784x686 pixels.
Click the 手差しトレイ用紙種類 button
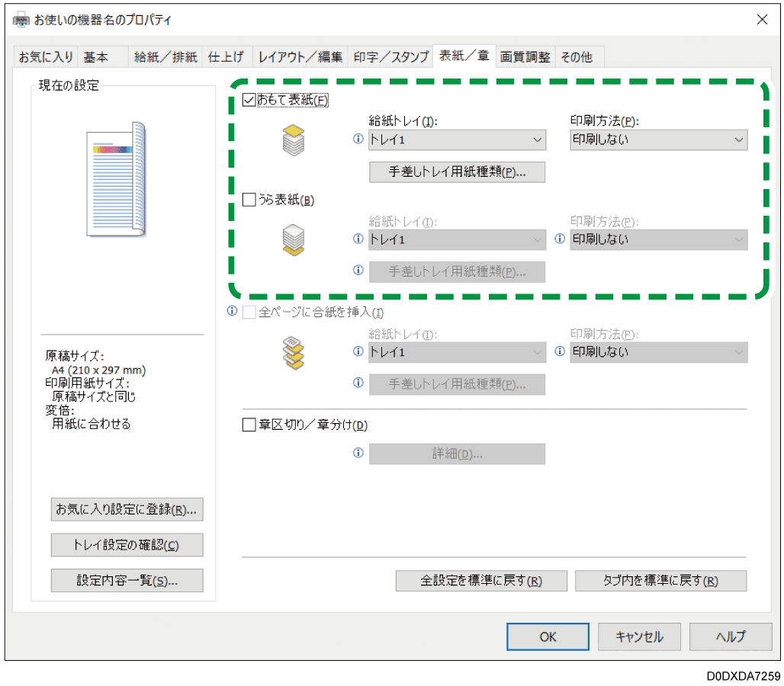457,171
